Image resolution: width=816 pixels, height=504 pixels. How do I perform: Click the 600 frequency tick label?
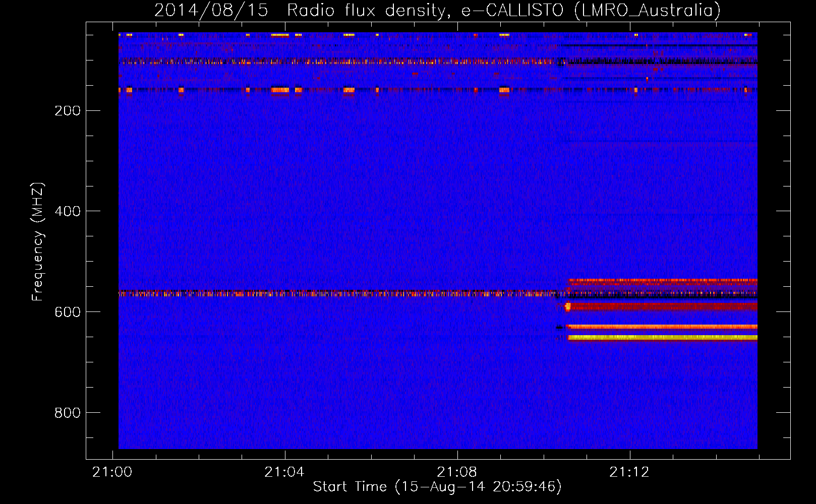68,312
